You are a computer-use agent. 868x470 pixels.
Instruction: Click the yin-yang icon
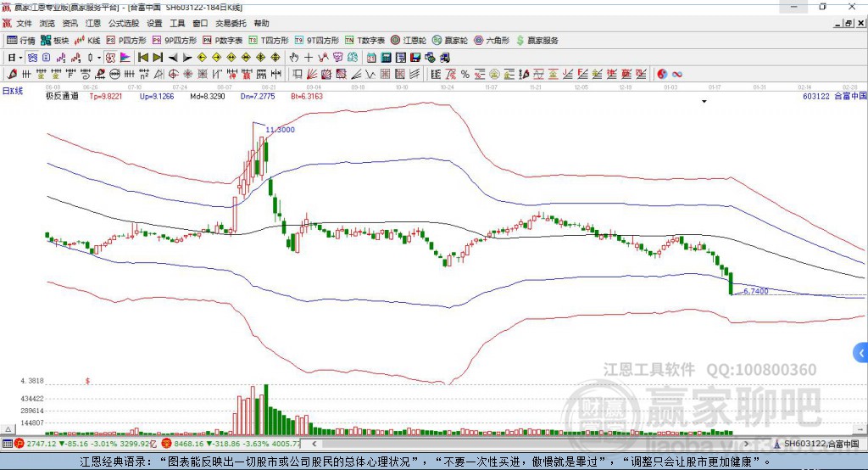[662, 75]
